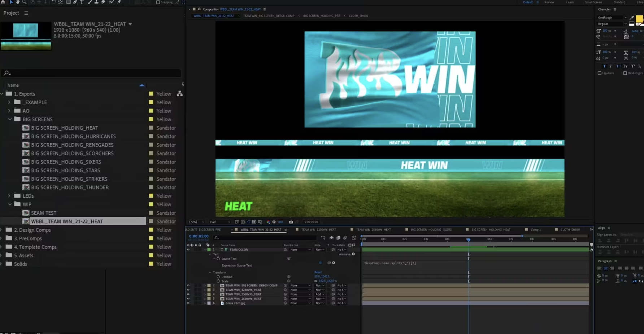Image resolution: width=644 pixels, height=334 pixels.
Task: Click the Graph Editor icon in the timeline
Action: pos(354,238)
